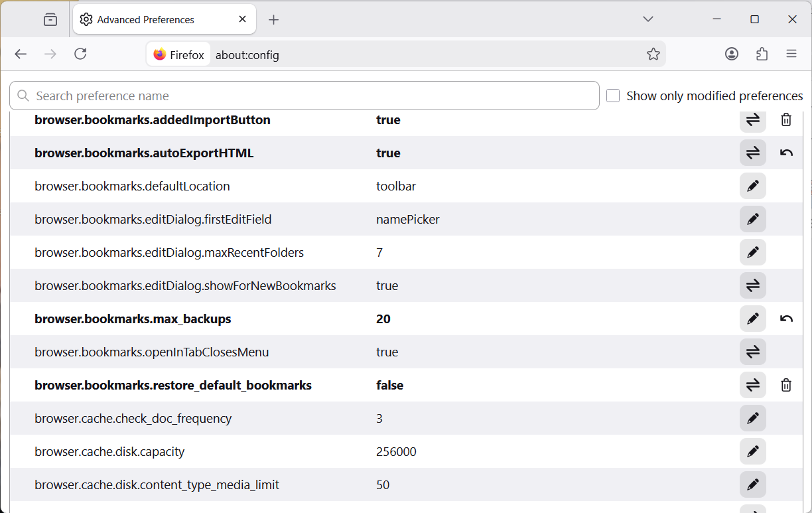Image resolution: width=812 pixels, height=513 pixels.
Task: Open Firefox application menu
Action: click(791, 54)
